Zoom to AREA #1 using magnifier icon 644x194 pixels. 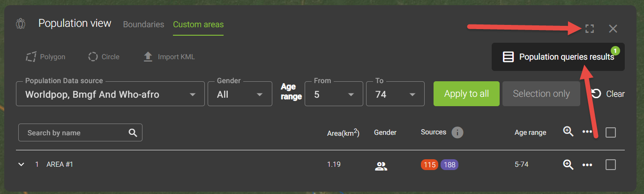568,164
